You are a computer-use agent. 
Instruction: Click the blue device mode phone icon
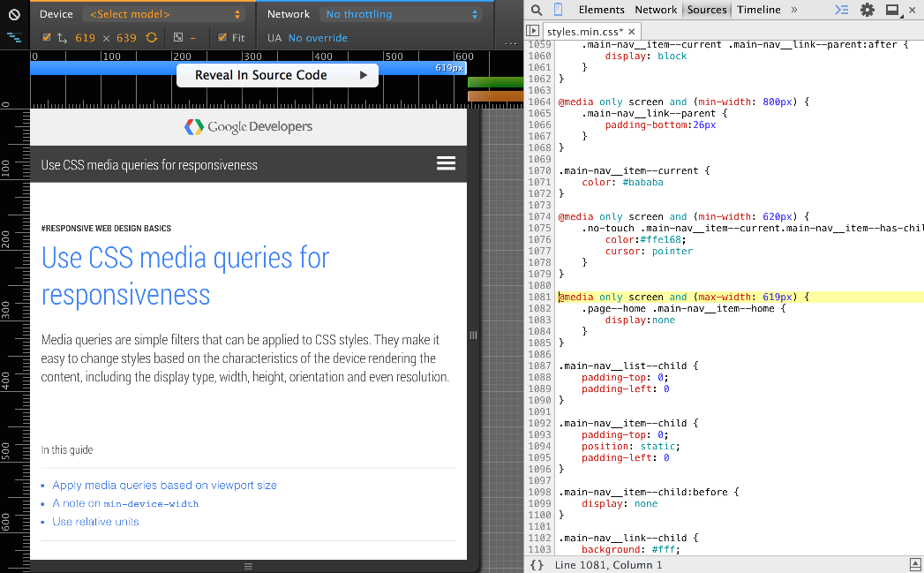[x=559, y=10]
